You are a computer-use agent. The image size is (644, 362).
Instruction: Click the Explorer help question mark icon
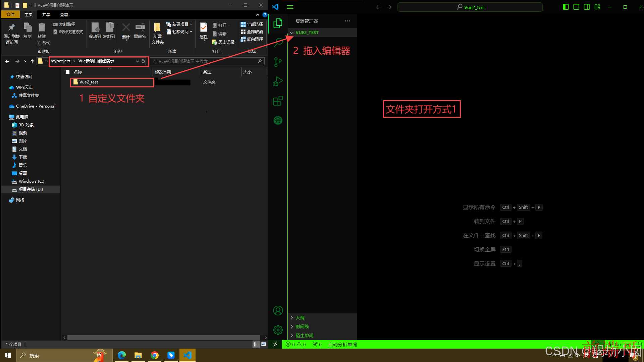265,15
